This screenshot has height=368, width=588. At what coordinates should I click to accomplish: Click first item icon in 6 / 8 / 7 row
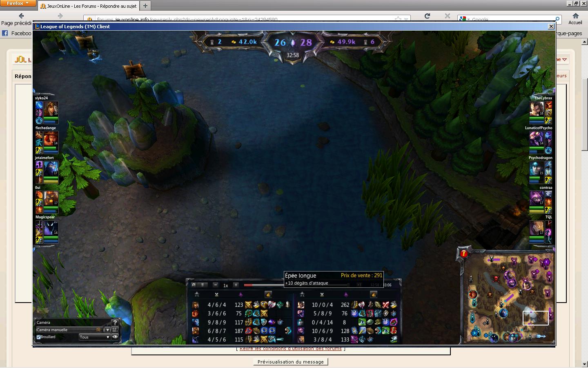(249, 331)
